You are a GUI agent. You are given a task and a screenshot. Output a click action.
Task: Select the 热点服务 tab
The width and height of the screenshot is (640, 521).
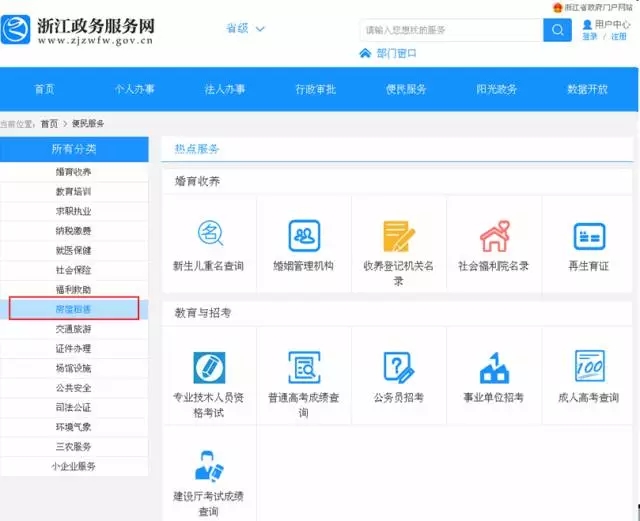click(x=197, y=149)
